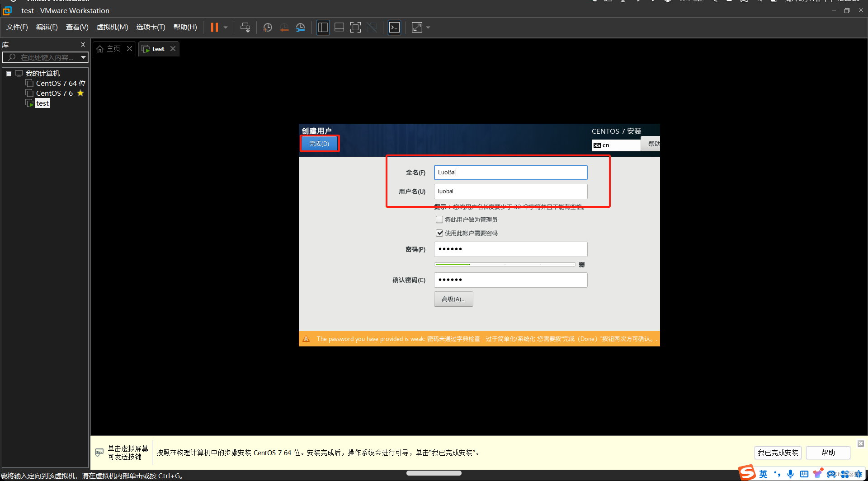Click the 帮助 button in install bar
The width and height of the screenshot is (868, 481).
[x=828, y=453]
